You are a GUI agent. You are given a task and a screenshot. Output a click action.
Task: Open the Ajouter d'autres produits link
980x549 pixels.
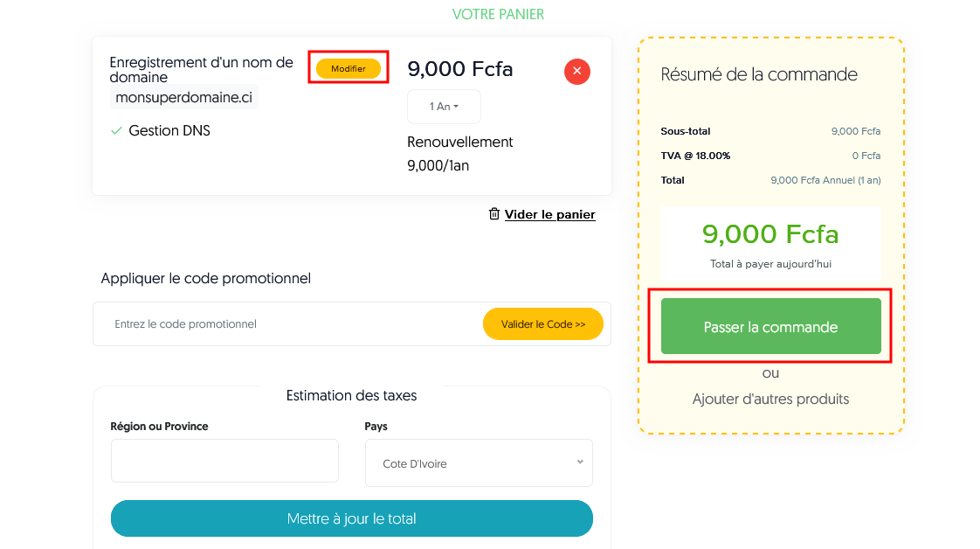770,399
